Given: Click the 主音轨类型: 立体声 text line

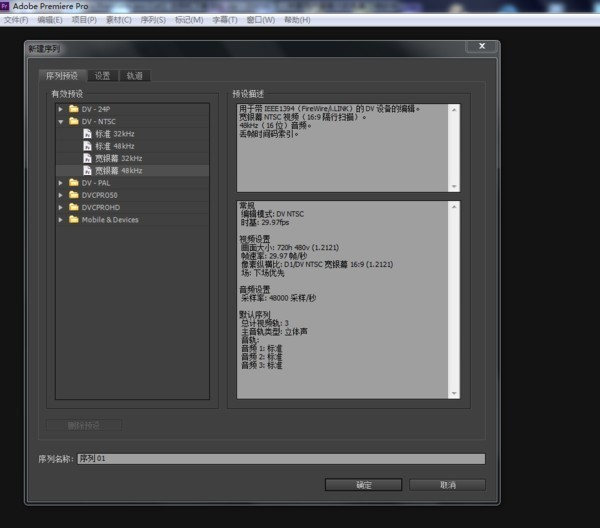Looking at the screenshot, I should (x=274, y=332).
